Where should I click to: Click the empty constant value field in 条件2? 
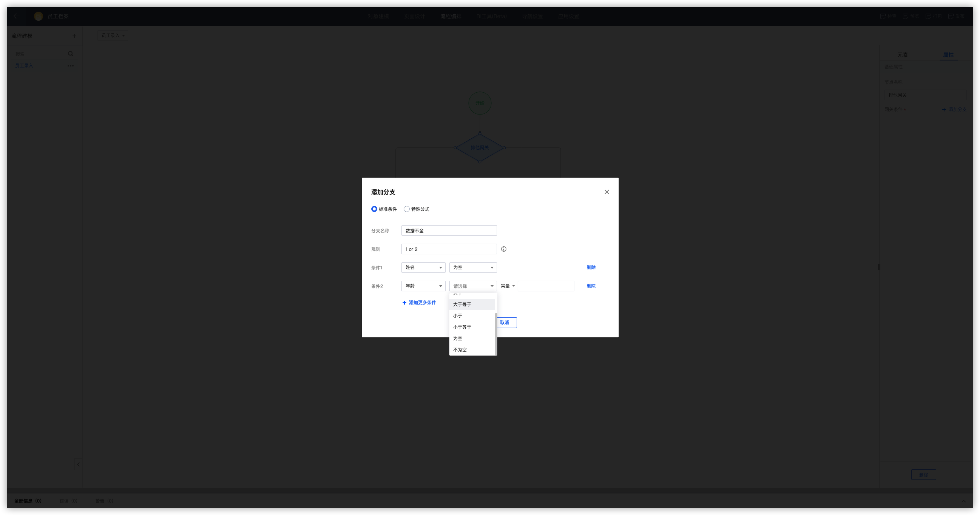546,286
